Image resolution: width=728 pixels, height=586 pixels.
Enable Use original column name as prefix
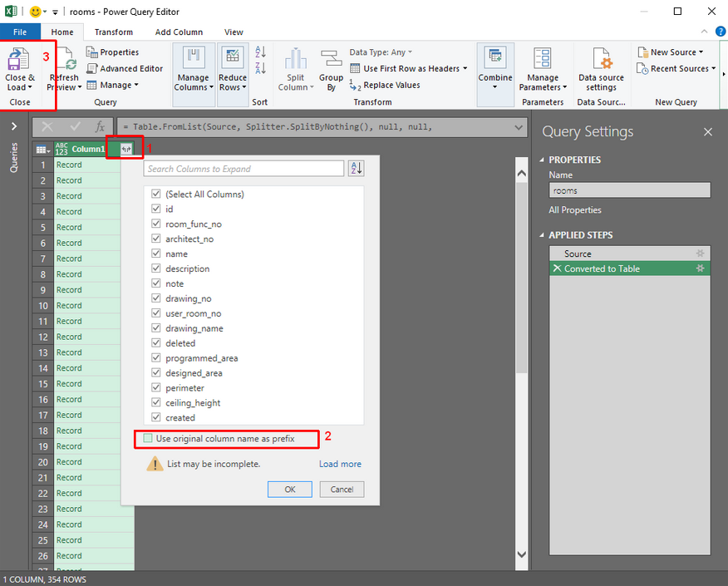(148, 438)
